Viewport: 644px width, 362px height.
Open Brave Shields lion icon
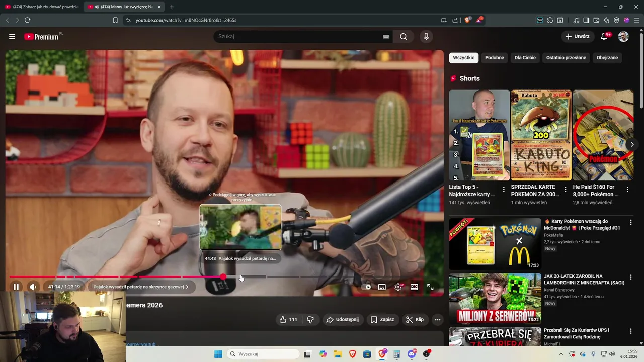467,20
